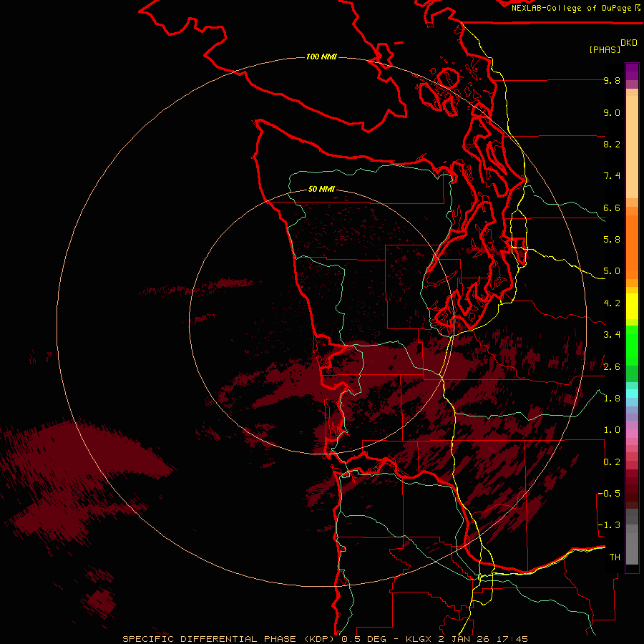The width and height of the screenshot is (644, 644).
Task: Click the 5.8 scale value
Action: point(612,240)
